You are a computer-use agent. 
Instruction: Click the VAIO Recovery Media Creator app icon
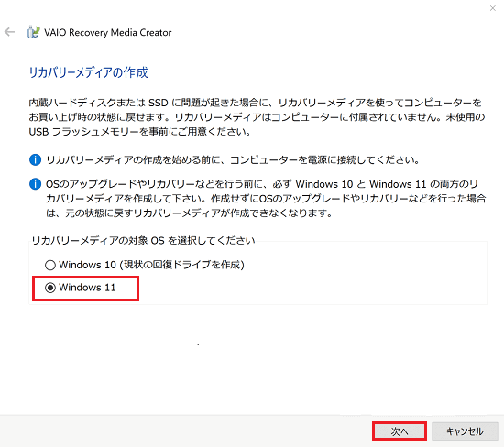[x=33, y=32]
